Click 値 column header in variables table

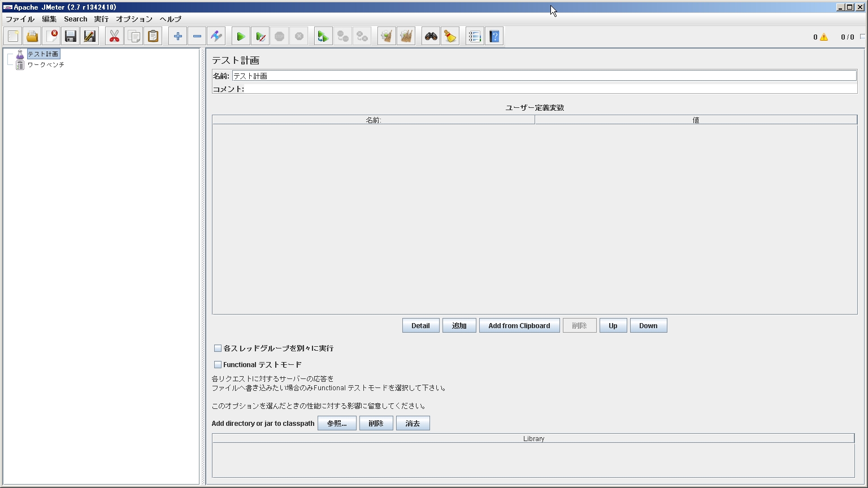[696, 120]
